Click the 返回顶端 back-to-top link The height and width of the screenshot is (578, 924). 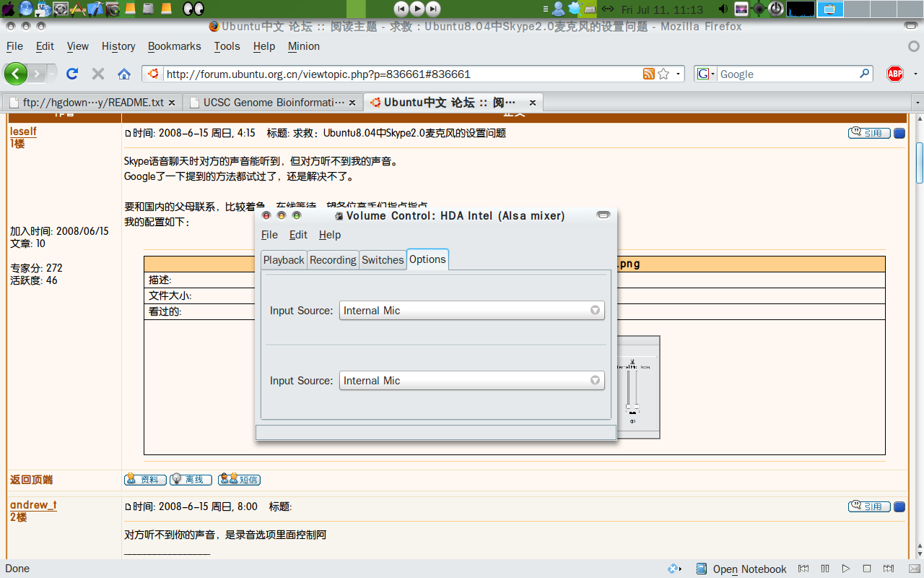pos(31,480)
